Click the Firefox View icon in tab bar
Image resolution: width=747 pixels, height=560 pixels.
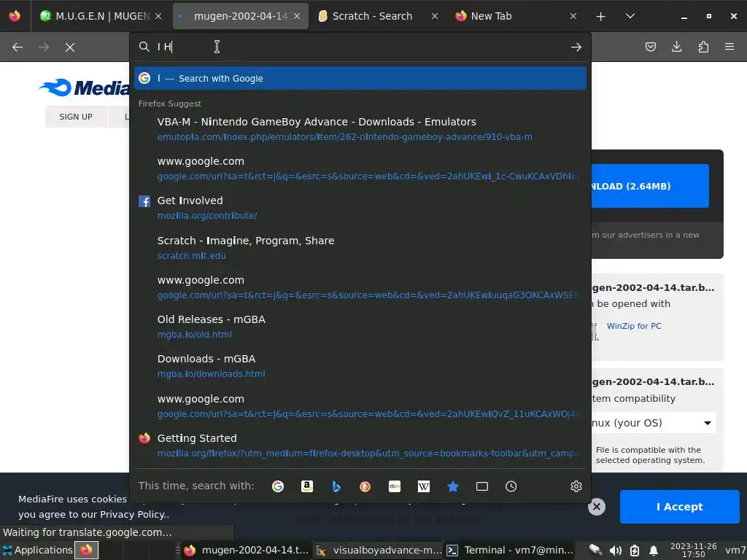pos(15,16)
